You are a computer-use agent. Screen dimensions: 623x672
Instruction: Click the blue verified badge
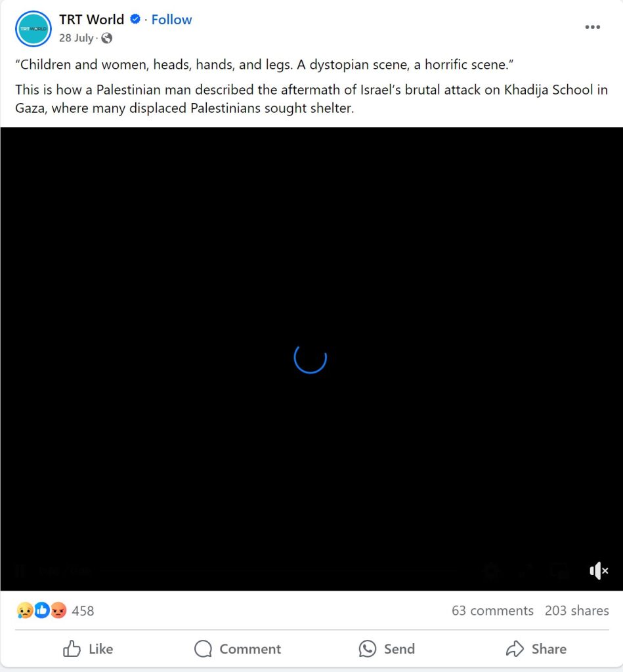tap(135, 19)
